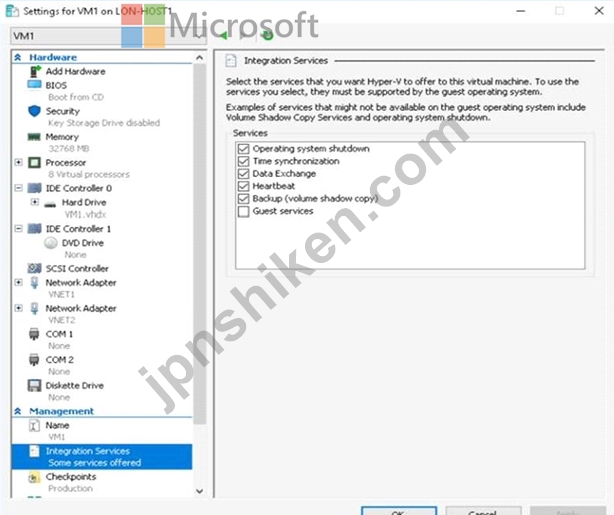Select the SCSI Controller icon
614x515 pixels.
[34, 268]
